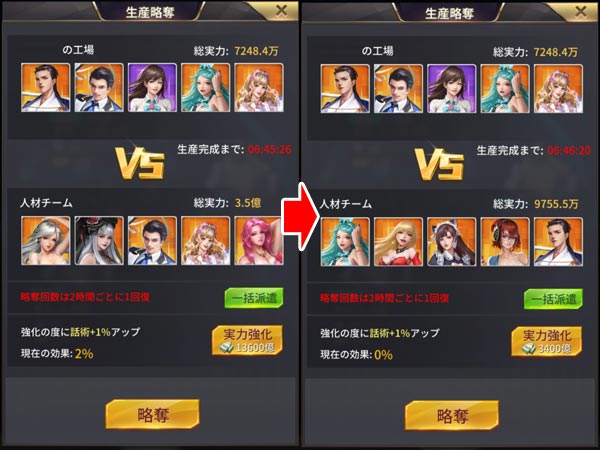Close the right 生産略奪 dialog
Viewport: 600px width, 450px height.
click(581, 11)
